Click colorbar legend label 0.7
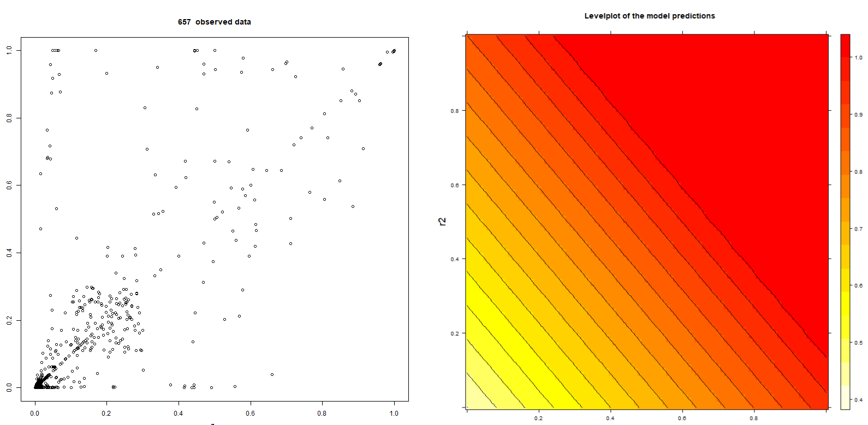The image size is (868, 425). 859,229
